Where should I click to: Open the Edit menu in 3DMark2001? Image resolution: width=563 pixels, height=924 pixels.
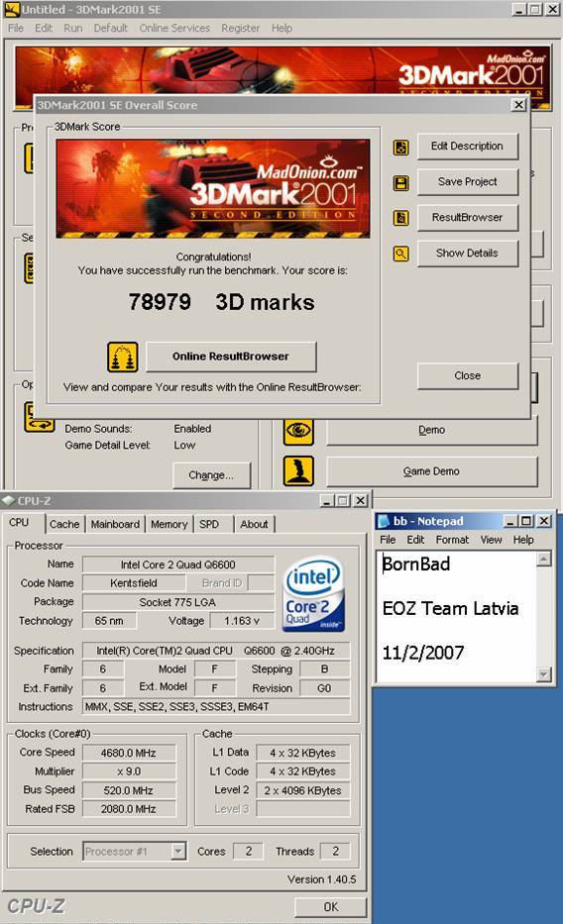[43, 28]
